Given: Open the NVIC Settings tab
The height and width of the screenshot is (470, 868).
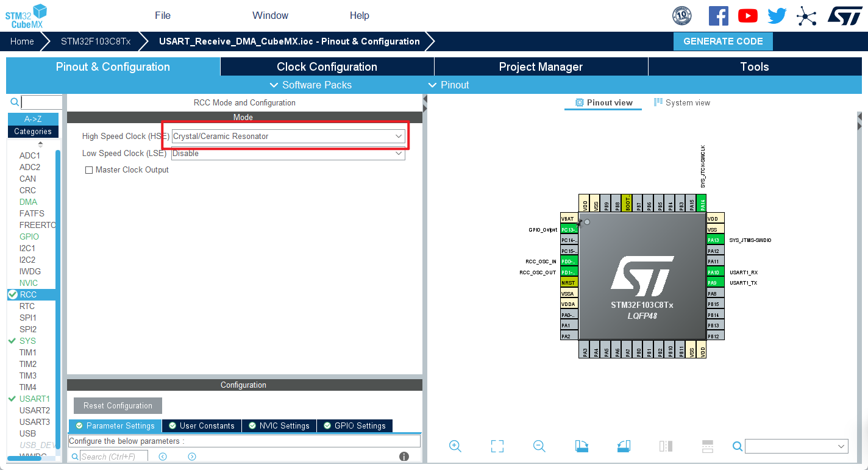Looking at the screenshot, I should 279,425.
